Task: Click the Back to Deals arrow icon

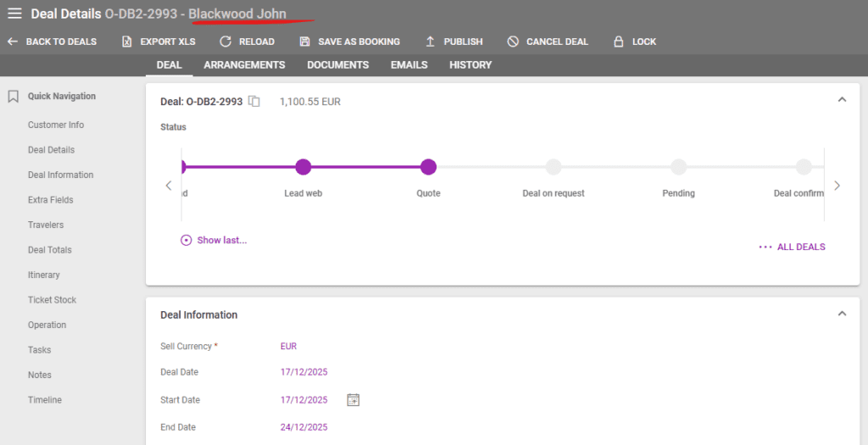Action: [13, 42]
